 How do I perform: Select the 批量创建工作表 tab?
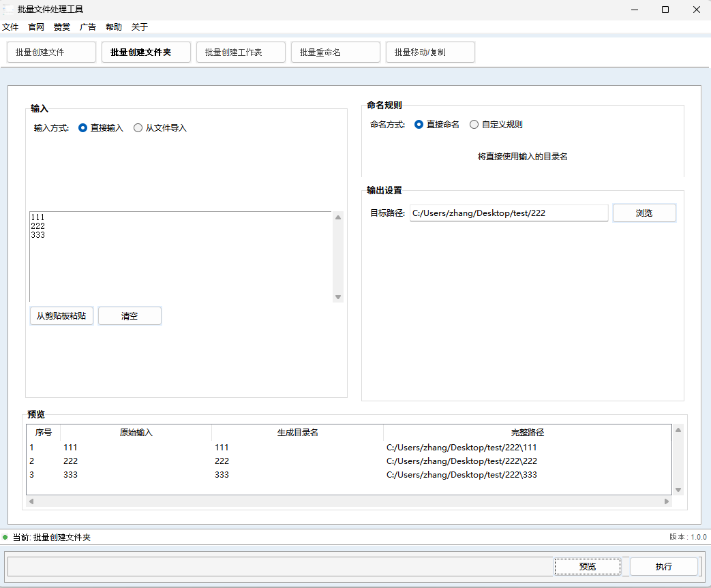pyautogui.click(x=241, y=52)
